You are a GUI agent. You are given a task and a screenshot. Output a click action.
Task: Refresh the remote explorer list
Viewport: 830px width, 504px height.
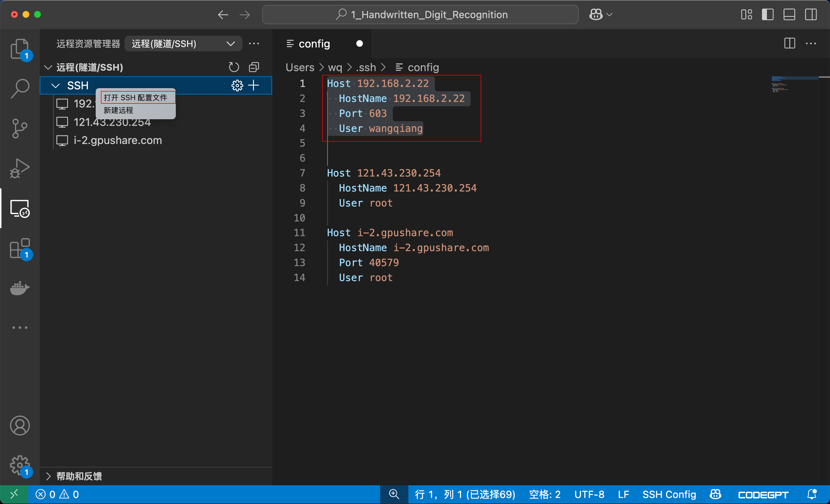coord(234,67)
